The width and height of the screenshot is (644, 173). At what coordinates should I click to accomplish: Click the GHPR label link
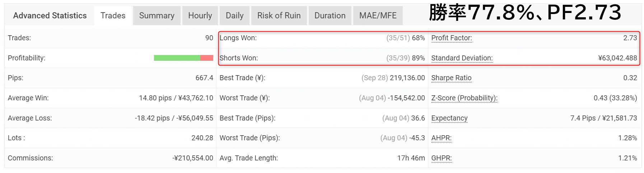pos(441,158)
